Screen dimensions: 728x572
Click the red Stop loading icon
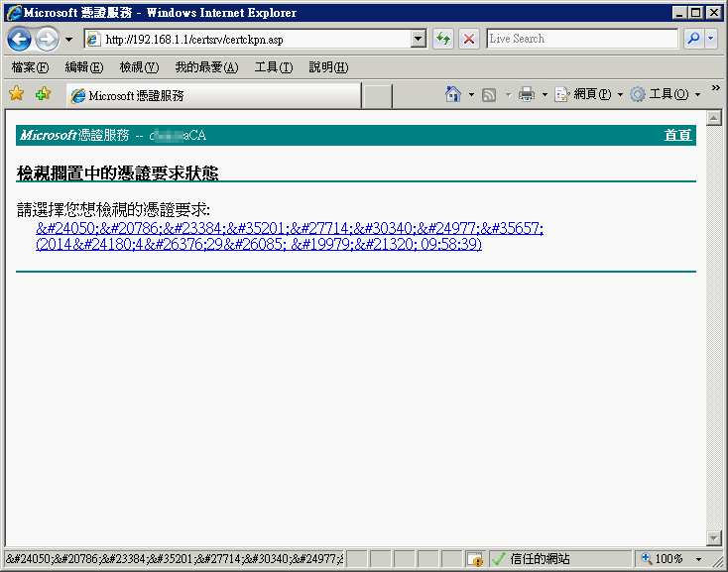[469, 39]
